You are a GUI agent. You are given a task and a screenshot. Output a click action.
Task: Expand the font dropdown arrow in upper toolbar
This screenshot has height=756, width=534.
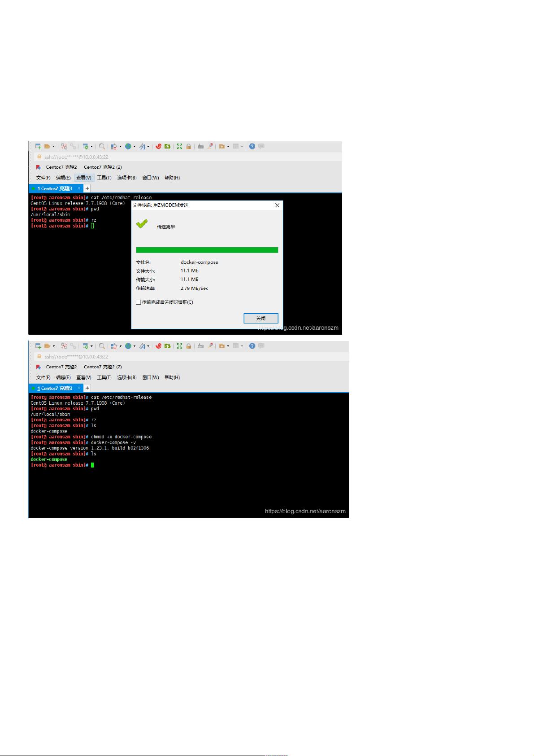point(148,146)
